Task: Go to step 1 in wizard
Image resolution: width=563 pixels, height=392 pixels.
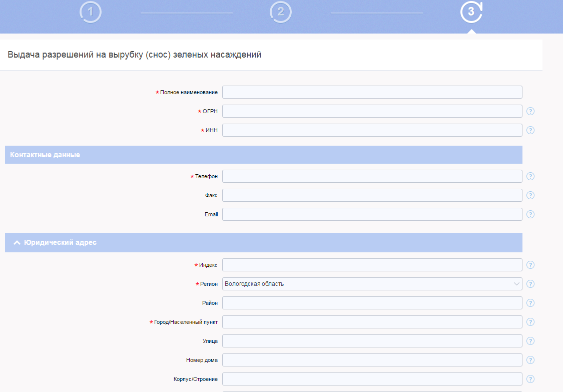Action: tap(90, 13)
